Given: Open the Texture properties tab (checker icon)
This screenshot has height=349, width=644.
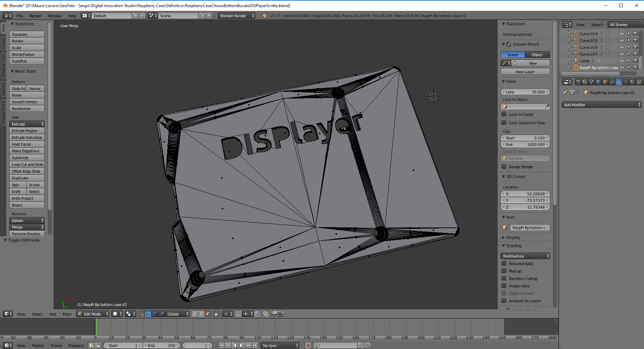Looking at the screenshot, I should pyautogui.click(x=639, y=82).
